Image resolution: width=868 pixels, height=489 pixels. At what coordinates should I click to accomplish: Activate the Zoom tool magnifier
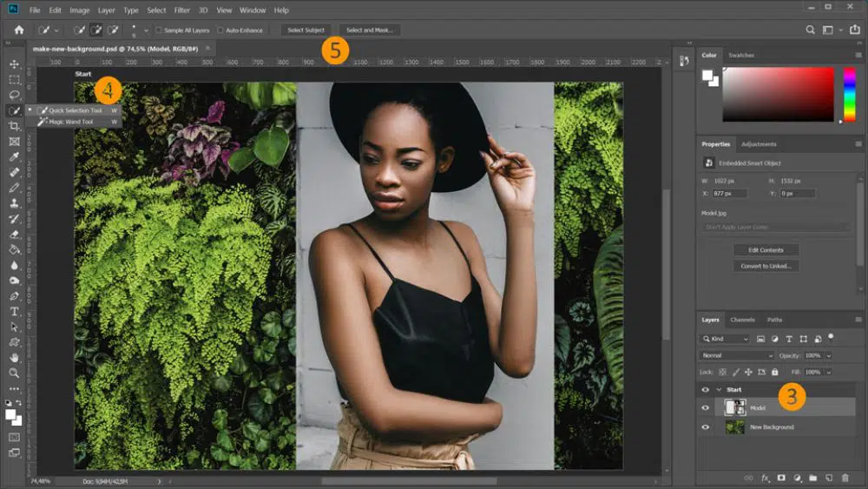point(14,373)
